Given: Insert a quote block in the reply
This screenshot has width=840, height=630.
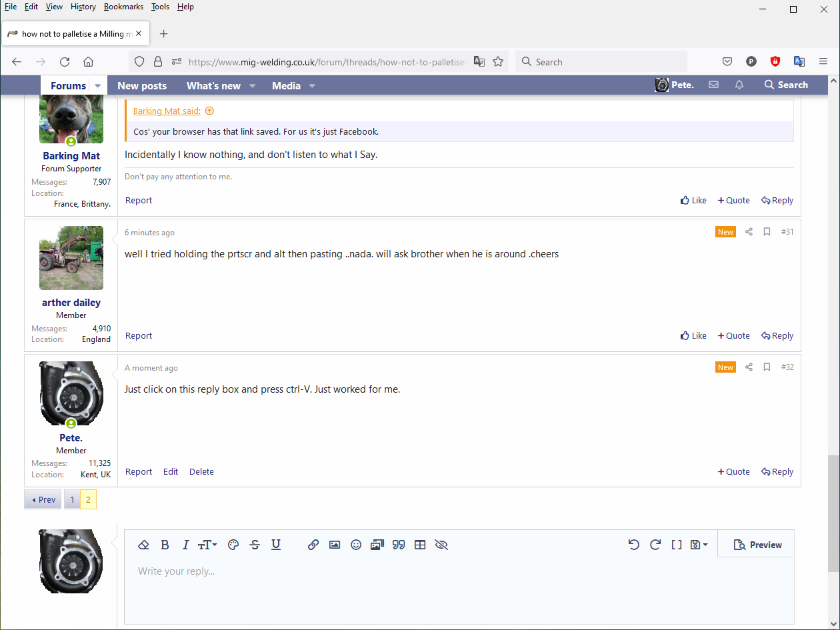Looking at the screenshot, I should [x=399, y=545].
